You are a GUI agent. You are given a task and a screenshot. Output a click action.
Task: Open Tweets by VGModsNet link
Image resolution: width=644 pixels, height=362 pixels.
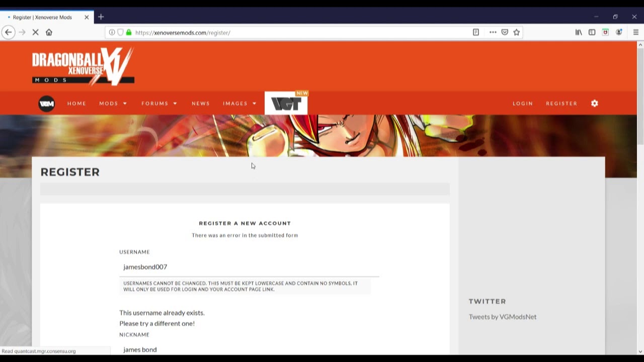tap(503, 317)
